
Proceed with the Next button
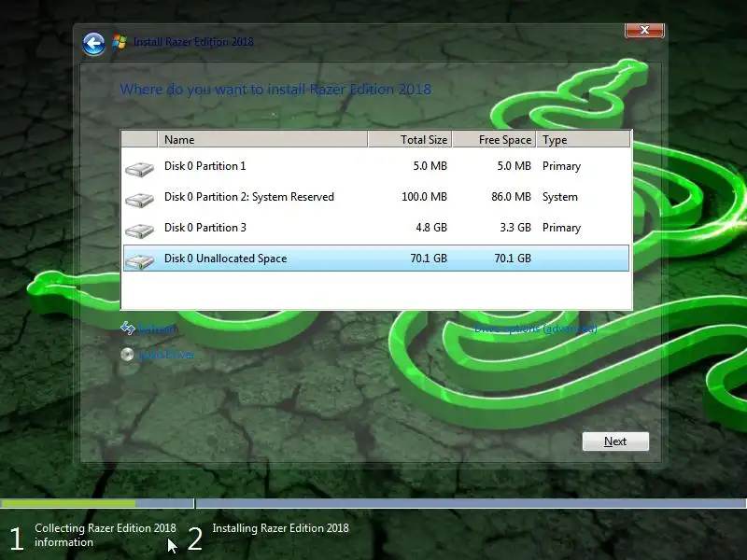pyautogui.click(x=615, y=441)
